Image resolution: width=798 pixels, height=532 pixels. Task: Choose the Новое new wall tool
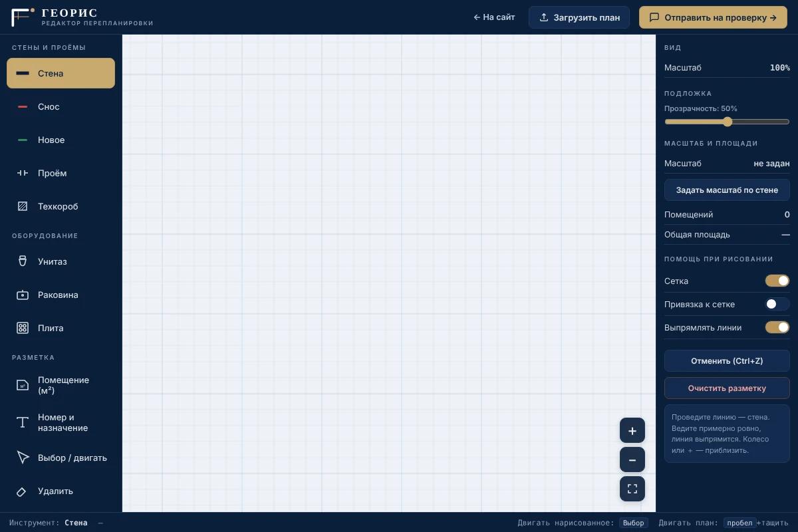tap(61, 140)
